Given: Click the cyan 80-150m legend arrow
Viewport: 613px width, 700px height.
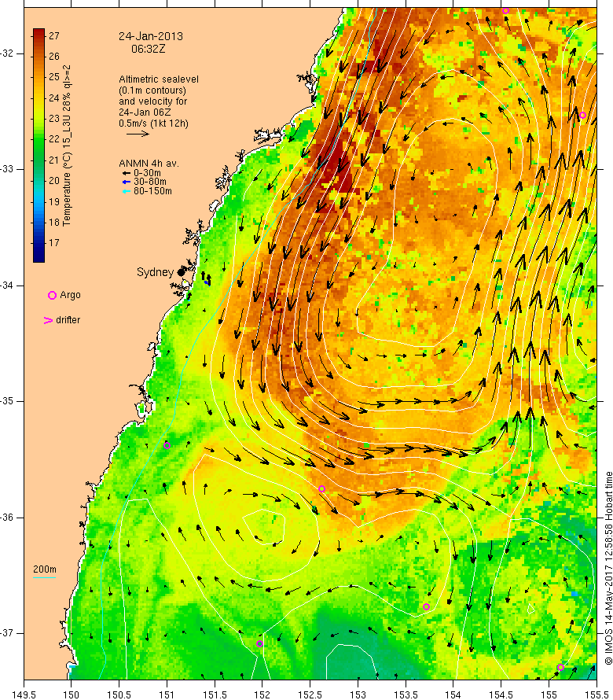Looking at the screenshot, I should coord(127,191).
